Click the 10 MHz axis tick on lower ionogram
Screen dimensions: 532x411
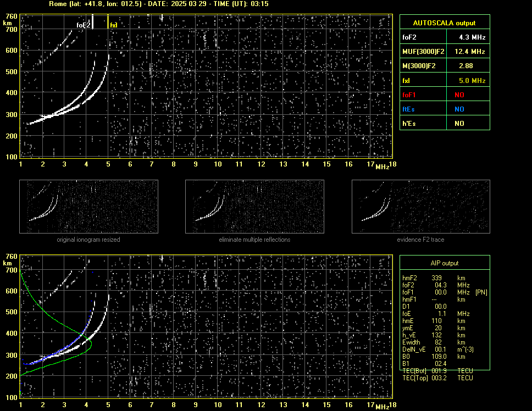click(x=218, y=404)
